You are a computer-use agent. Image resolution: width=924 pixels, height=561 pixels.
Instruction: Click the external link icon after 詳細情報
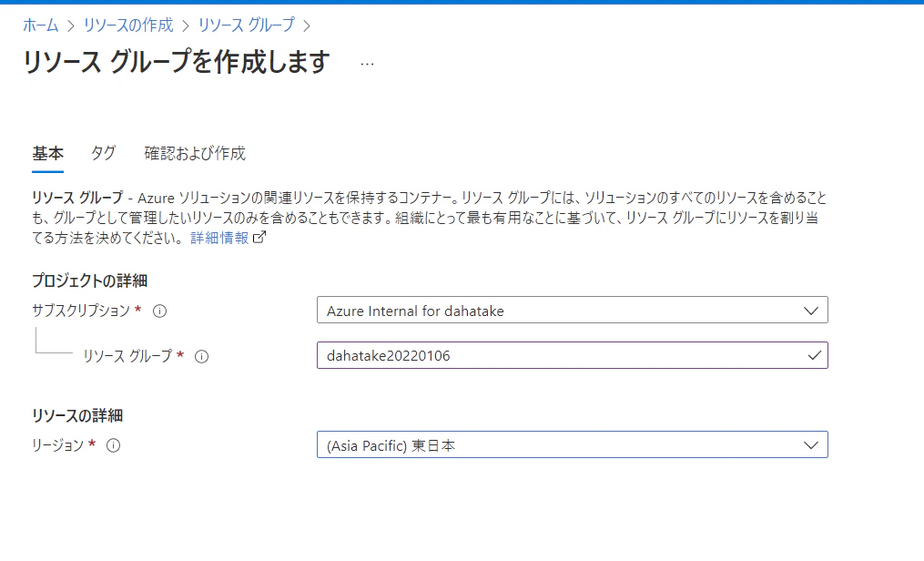(259, 238)
